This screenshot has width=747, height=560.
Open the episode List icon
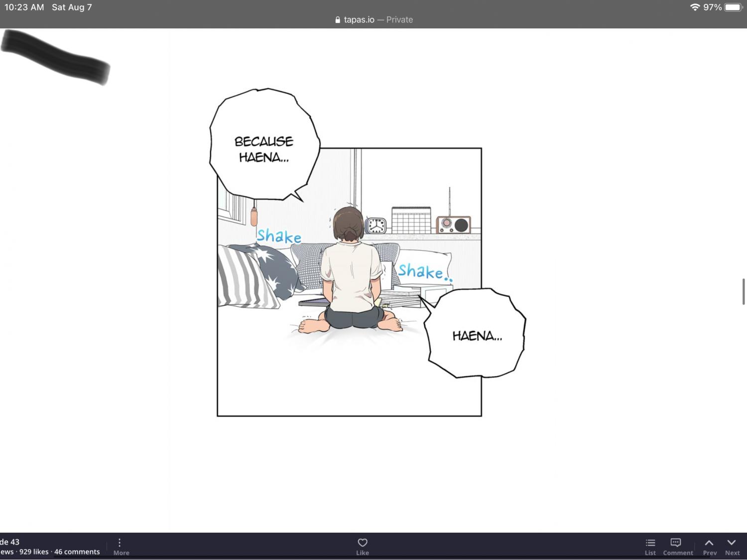[650, 543]
